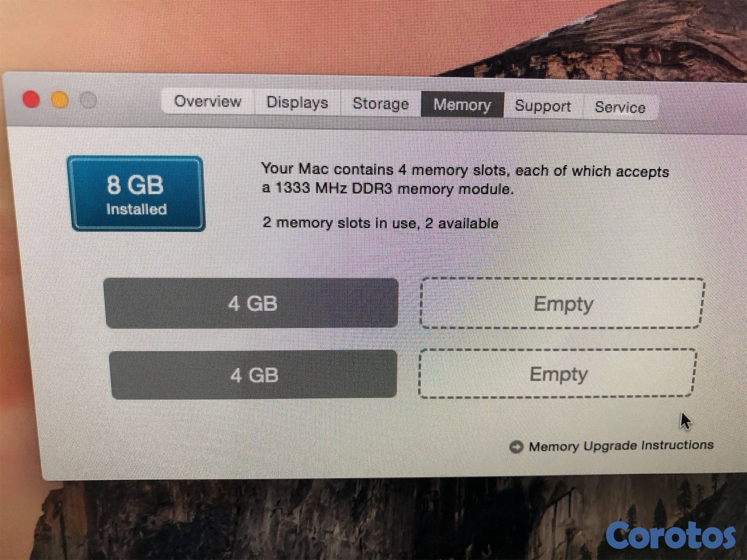
Task: Click the '2 memory slots in use' text
Action: pyautogui.click(x=380, y=223)
